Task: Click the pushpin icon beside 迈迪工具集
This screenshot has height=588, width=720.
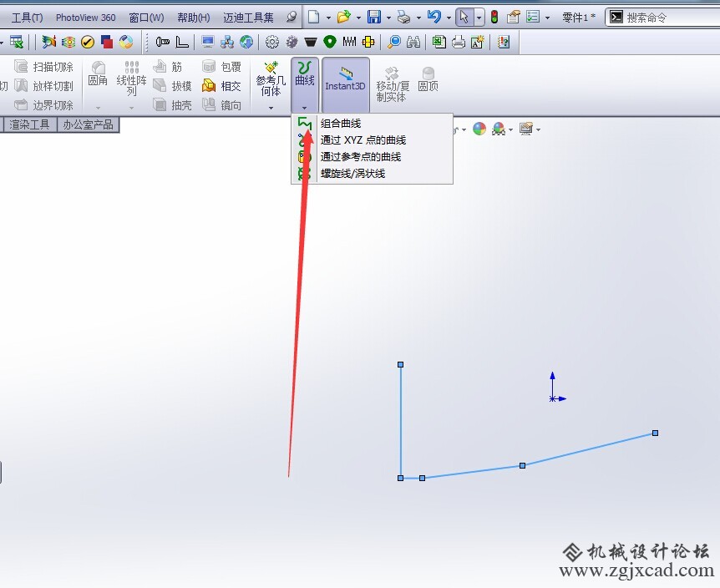Action: [x=292, y=18]
